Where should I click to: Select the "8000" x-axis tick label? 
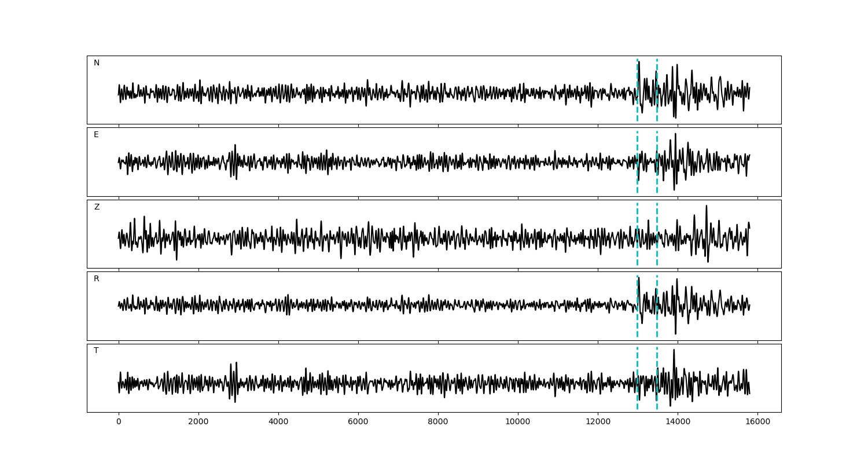click(438, 422)
